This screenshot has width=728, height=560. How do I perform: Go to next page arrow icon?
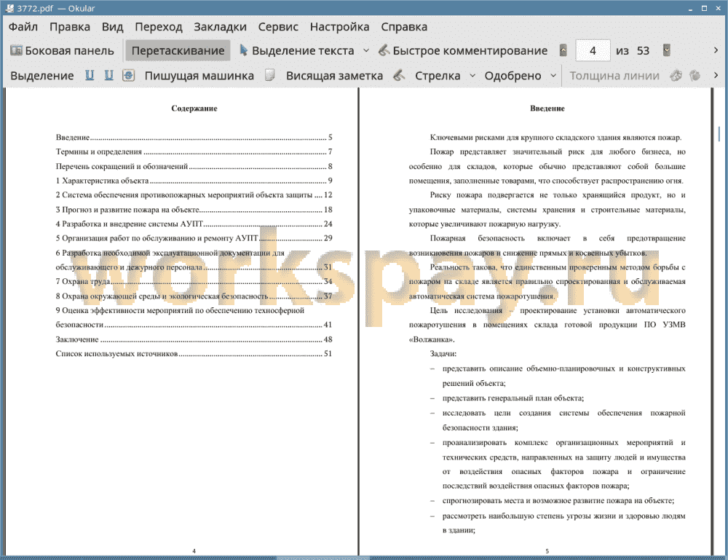click(x=667, y=50)
